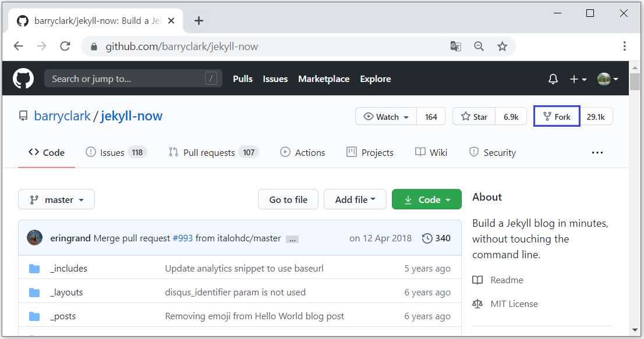644x339 pixels.
Task: Open the barryclark owner link
Action: tap(62, 116)
